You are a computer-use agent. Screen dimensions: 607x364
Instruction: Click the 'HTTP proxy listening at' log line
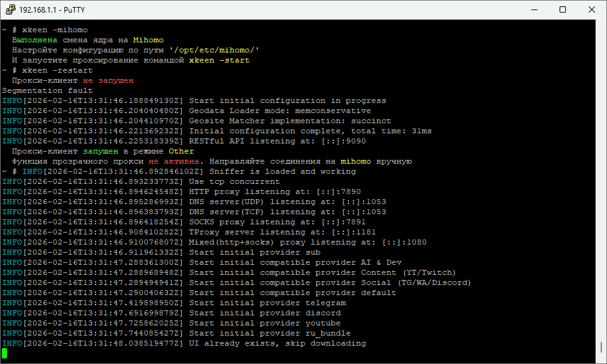274,191
